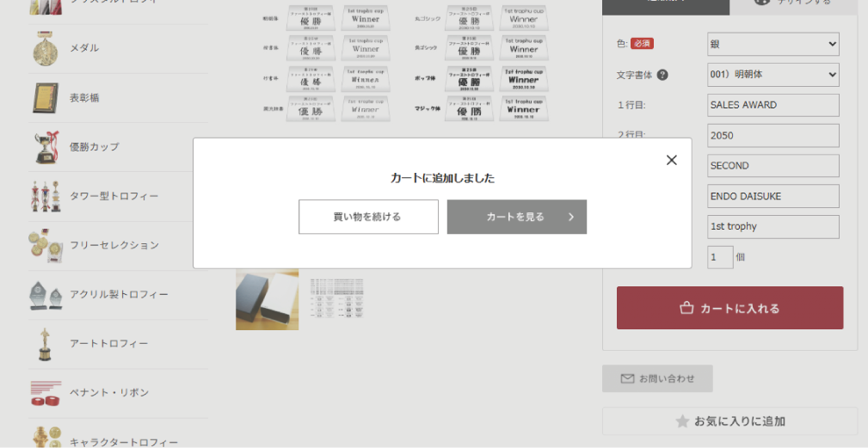Click the 買い物を続ける button
Viewport: 868px width, 448px height.
(x=368, y=217)
